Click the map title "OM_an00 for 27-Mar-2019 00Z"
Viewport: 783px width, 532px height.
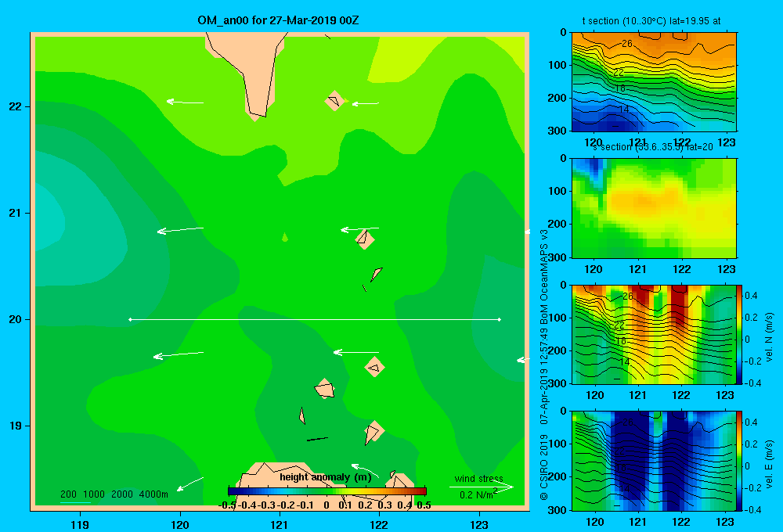[278, 20]
